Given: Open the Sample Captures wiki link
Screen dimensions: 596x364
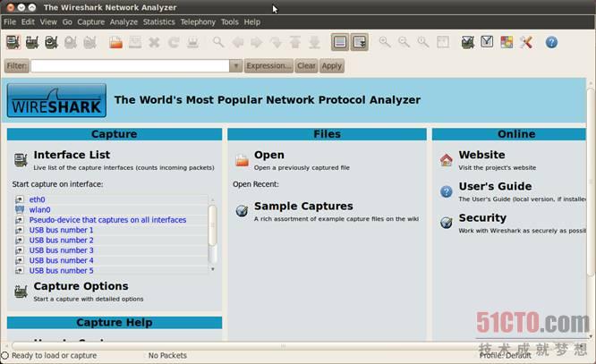Looking at the screenshot, I should pyautogui.click(x=303, y=207).
